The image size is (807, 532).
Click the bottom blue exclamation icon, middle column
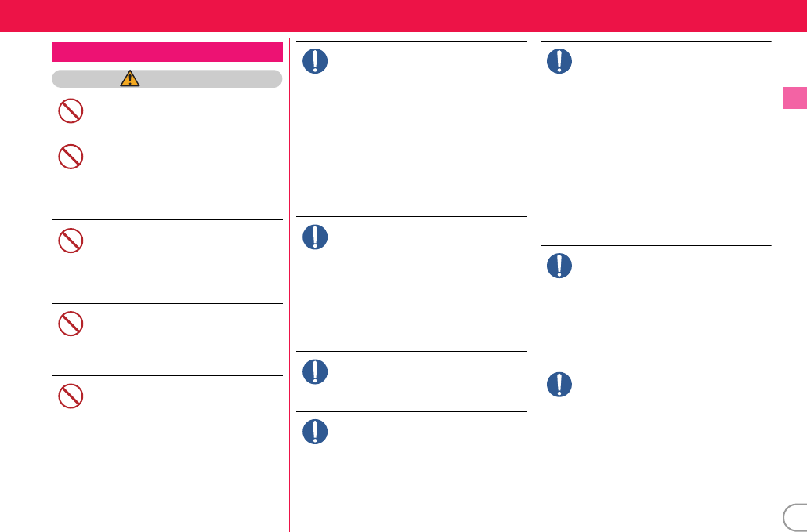[x=315, y=432]
